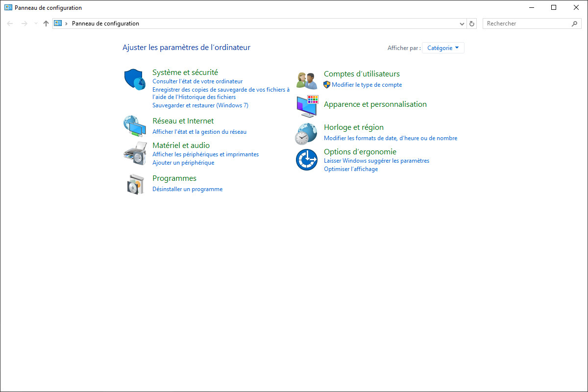Click Modifier les formats de date link
The image size is (588, 392).
coord(391,138)
